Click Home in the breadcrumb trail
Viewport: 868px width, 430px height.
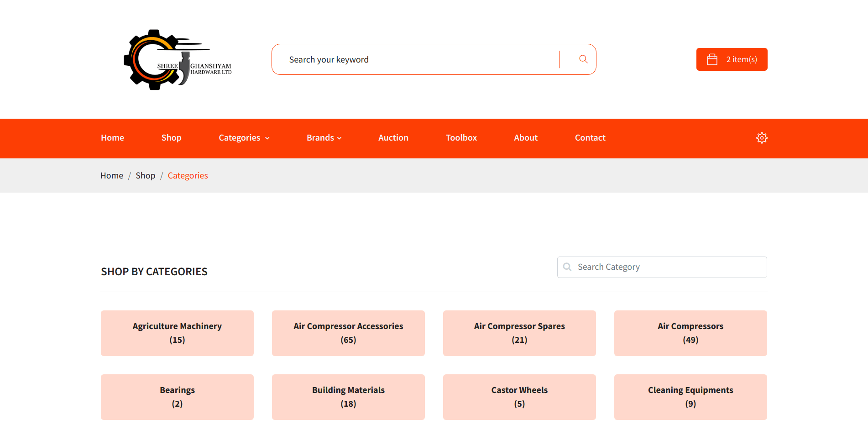[x=111, y=175]
